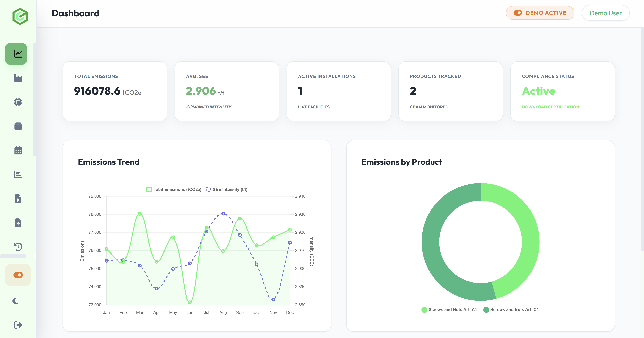
Task: Click the logout icon at sidebar bottom
Action: (19, 325)
